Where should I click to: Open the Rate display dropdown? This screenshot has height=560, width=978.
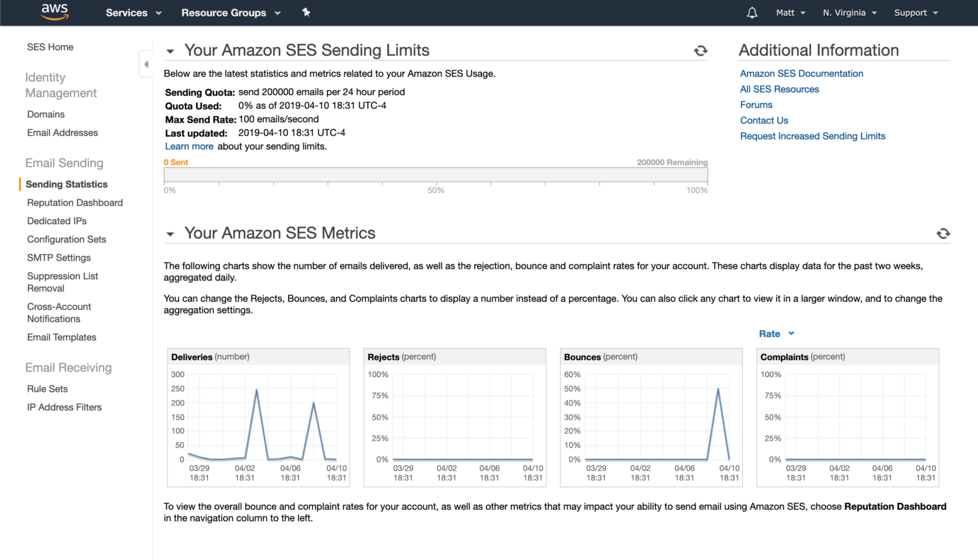point(777,334)
